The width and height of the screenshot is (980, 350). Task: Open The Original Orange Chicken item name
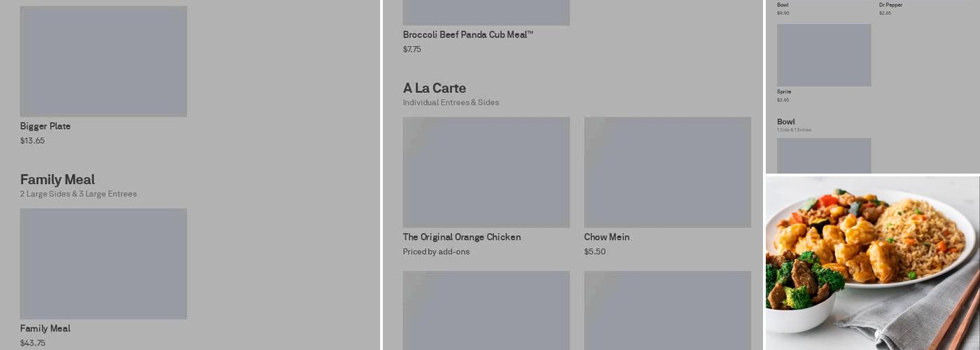pos(461,237)
